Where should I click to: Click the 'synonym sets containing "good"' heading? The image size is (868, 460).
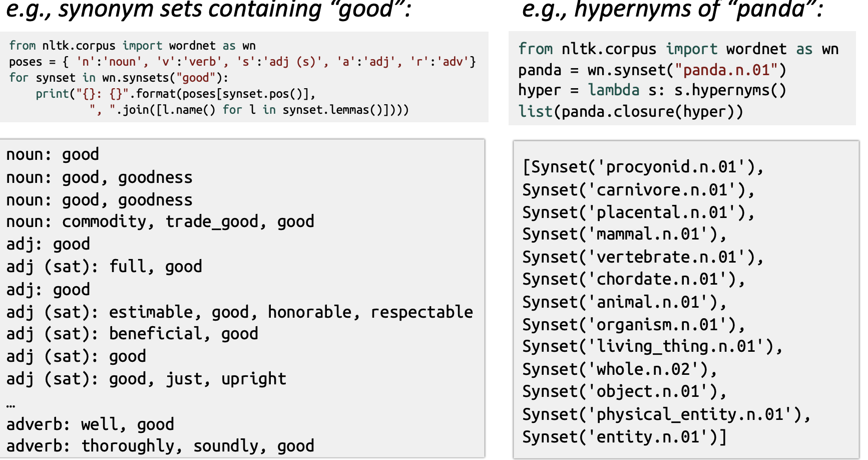(x=208, y=10)
